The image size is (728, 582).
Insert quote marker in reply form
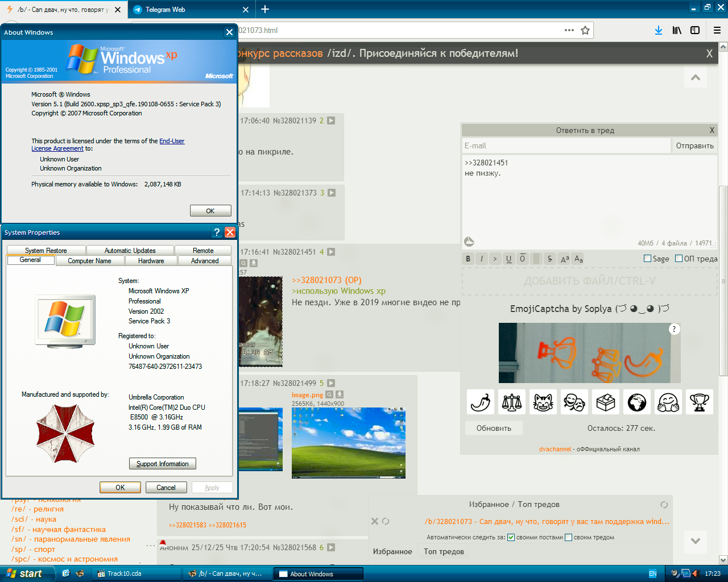click(495, 259)
